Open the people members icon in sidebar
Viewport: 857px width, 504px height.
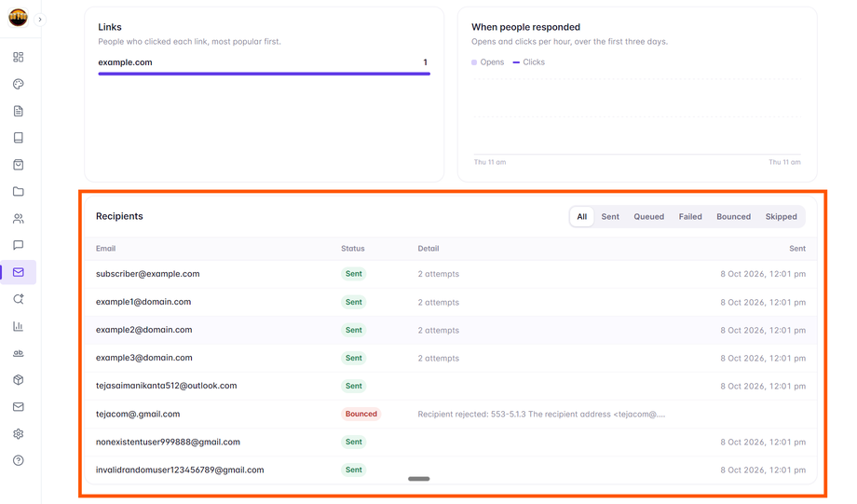[x=18, y=219]
